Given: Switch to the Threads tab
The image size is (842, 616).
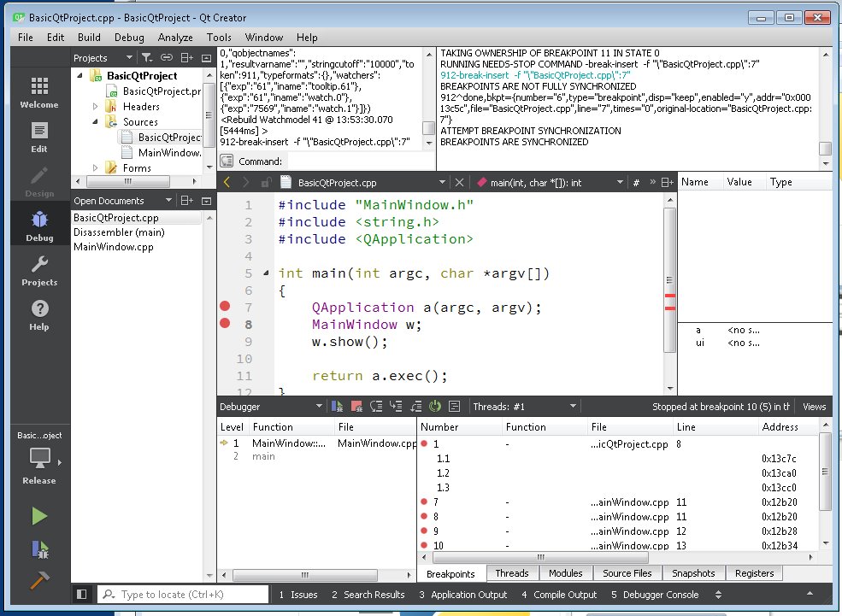Looking at the screenshot, I should pyautogui.click(x=512, y=573).
